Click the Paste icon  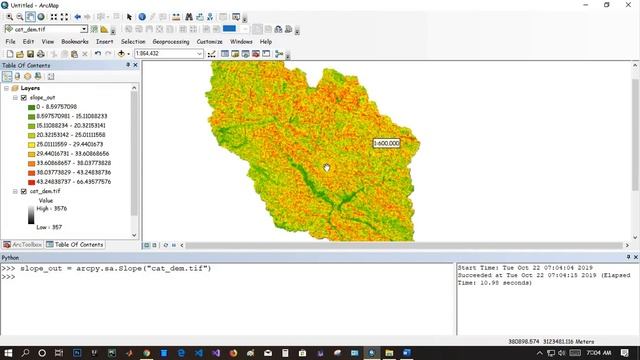point(74,54)
